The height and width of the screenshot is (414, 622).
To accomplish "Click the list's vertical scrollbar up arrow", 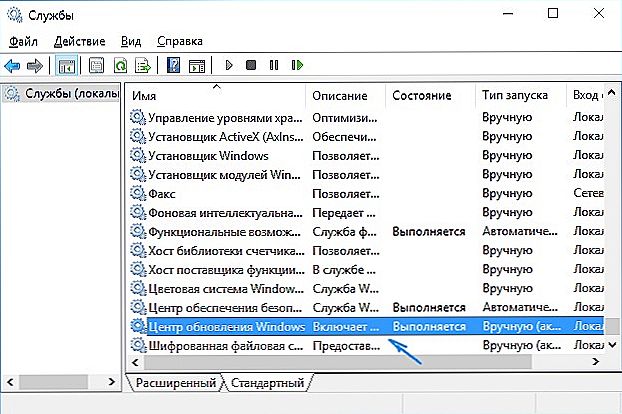I will click(x=612, y=93).
